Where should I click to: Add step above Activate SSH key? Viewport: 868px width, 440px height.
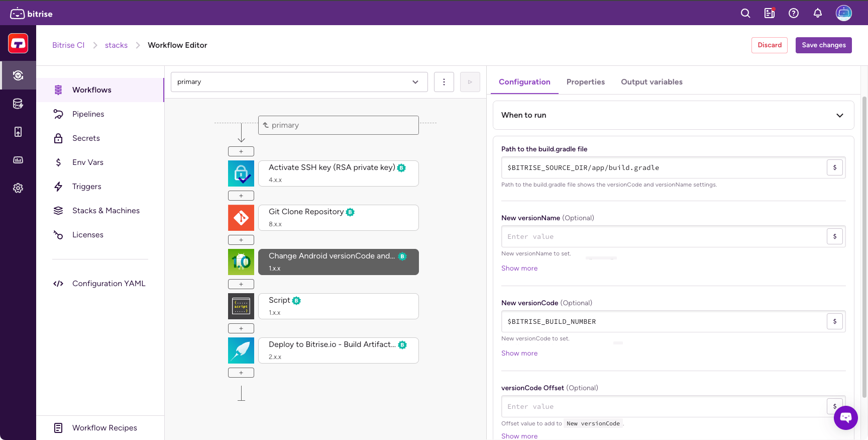click(241, 151)
